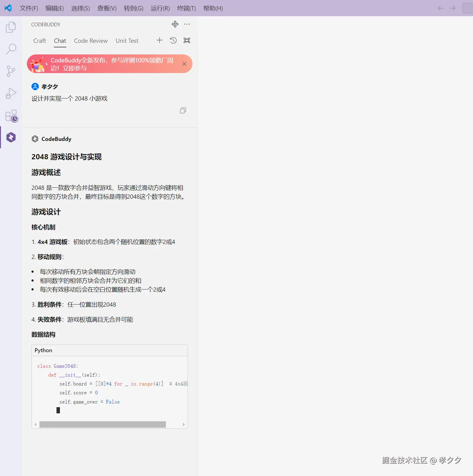Open Source Control branch icon
Image resolution: width=473 pixels, height=476 pixels.
[x=11, y=71]
